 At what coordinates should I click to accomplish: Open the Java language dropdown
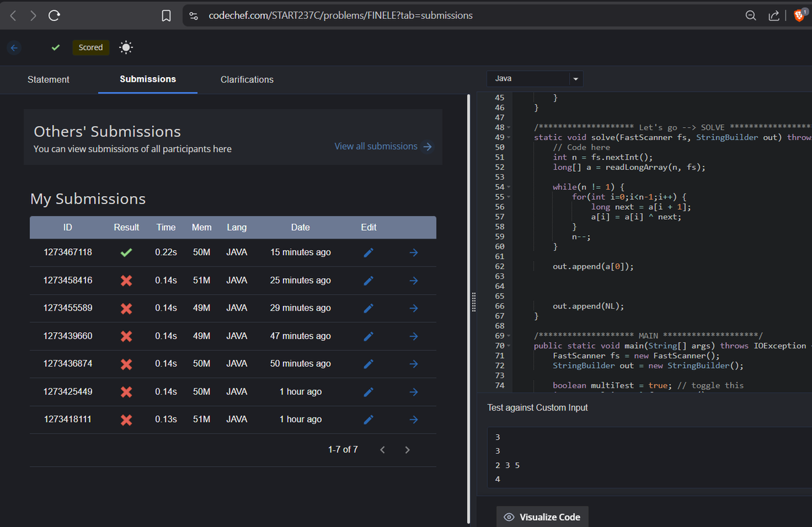535,79
